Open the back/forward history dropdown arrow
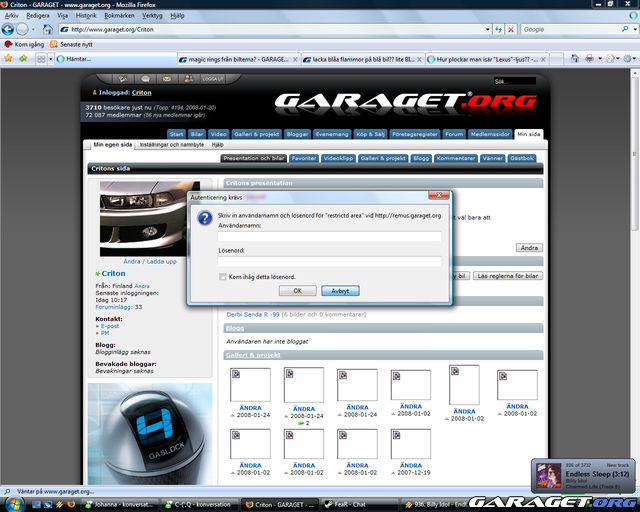Image resolution: width=640 pixels, height=512 pixels. pos(33,29)
